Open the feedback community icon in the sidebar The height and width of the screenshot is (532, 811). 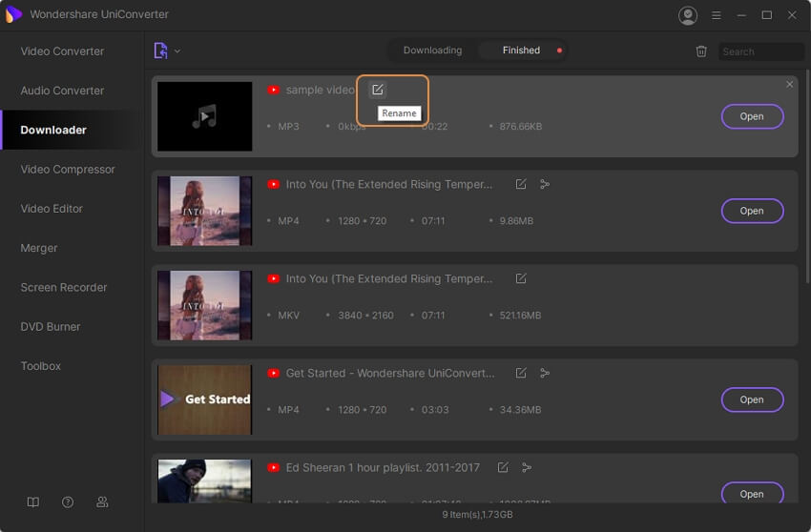click(102, 501)
